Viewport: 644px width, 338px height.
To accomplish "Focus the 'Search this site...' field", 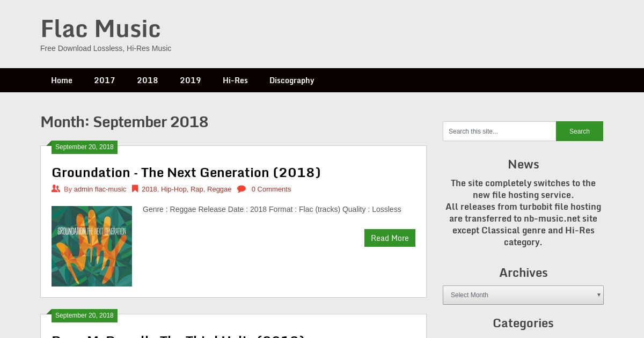I will point(499,131).
